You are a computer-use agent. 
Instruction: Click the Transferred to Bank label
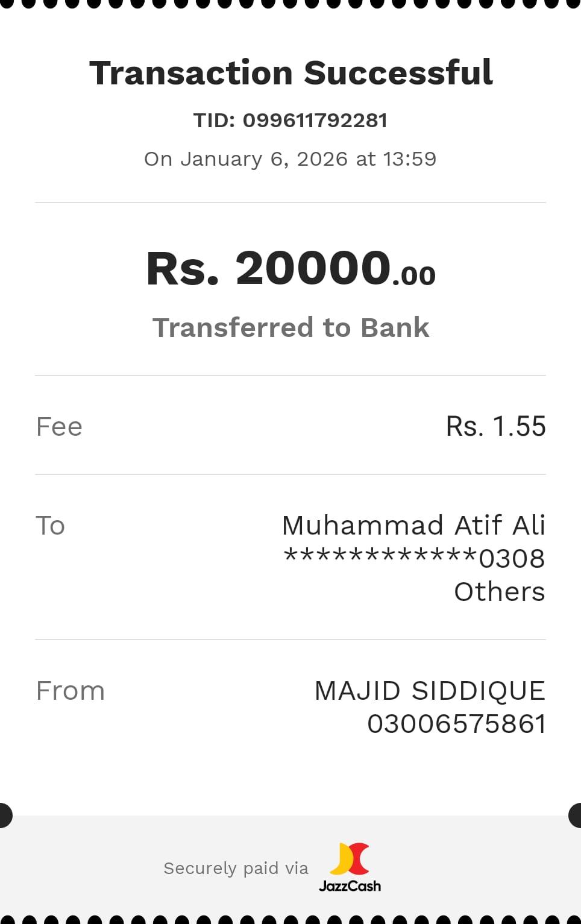[290, 328]
